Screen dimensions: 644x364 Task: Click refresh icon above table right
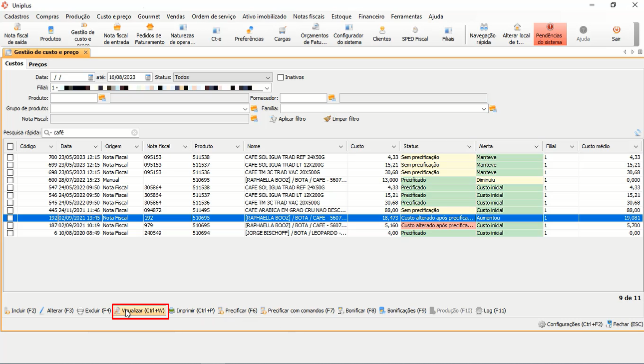[638, 133]
